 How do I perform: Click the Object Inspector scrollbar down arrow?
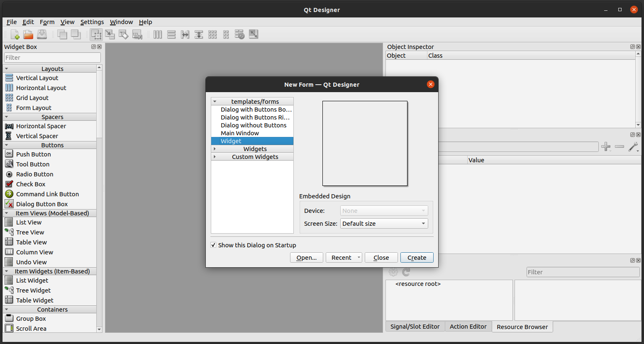pos(638,125)
